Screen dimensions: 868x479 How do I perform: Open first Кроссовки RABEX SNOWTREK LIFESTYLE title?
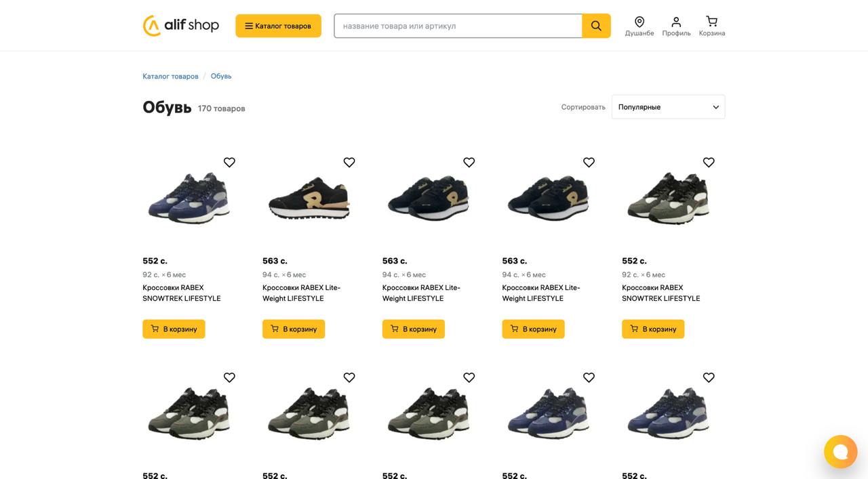point(181,293)
